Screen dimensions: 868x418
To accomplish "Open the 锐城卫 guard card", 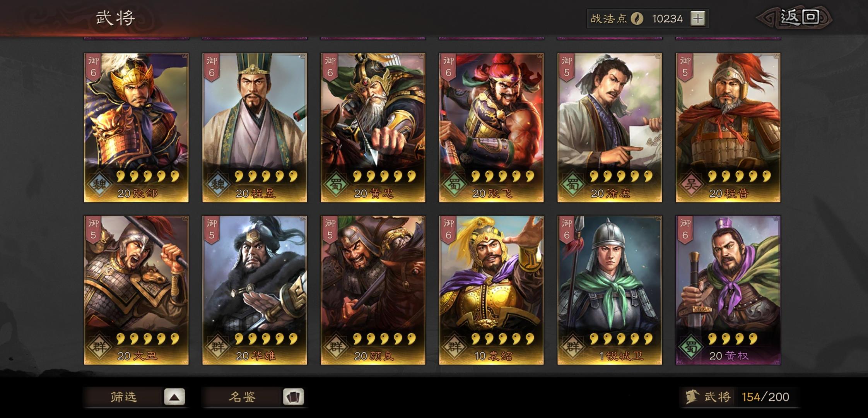I will pyautogui.click(x=610, y=290).
